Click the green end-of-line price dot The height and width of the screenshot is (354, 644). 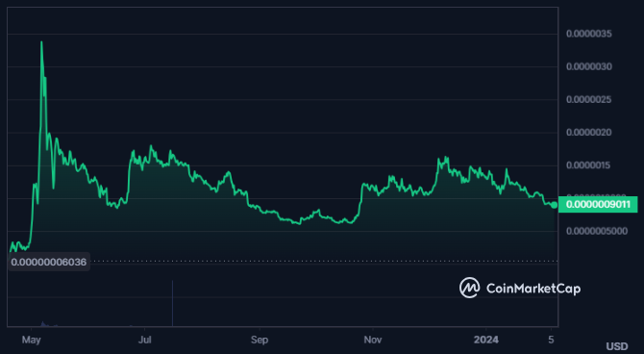pos(554,205)
